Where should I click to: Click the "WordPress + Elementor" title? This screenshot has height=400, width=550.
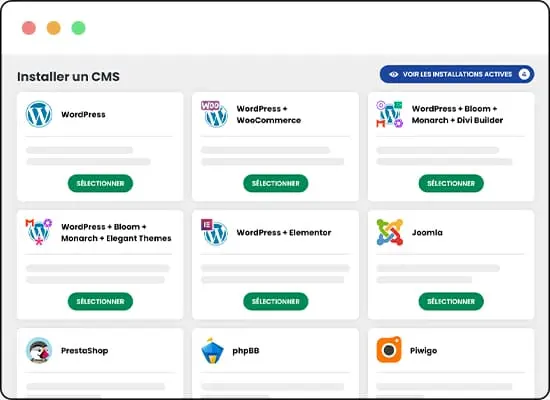[284, 232]
